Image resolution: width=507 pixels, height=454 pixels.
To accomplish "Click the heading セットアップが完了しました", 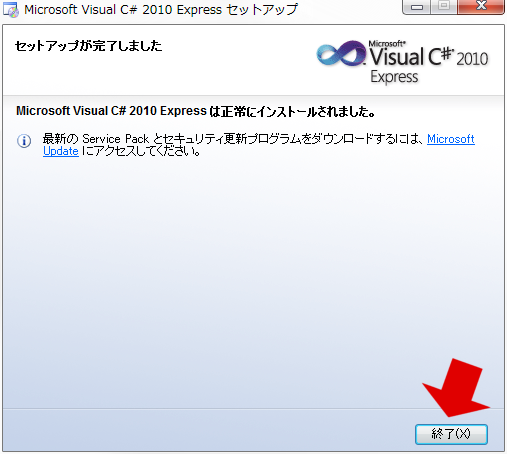I will (89, 46).
